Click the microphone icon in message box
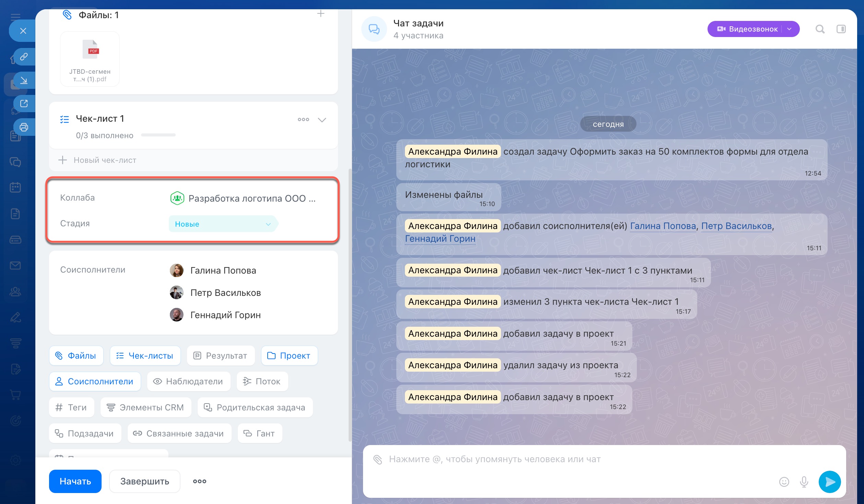The height and width of the screenshot is (504, 864). coord(804,482)
